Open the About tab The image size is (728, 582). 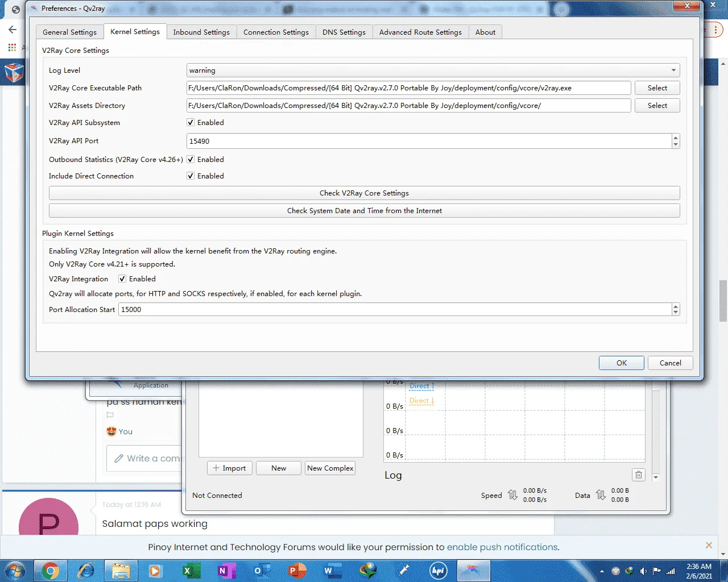[486, 32]
